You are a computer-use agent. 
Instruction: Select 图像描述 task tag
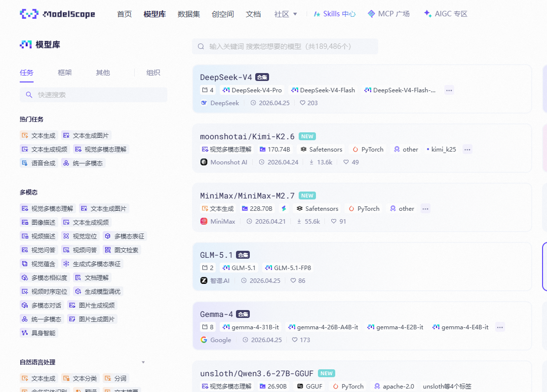pos(39,222)
